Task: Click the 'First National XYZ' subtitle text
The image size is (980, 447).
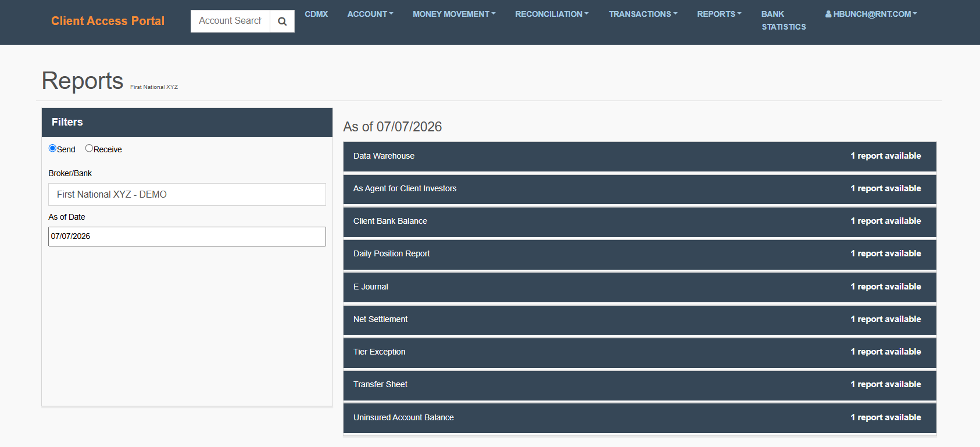Action: [x=154, y=87]
